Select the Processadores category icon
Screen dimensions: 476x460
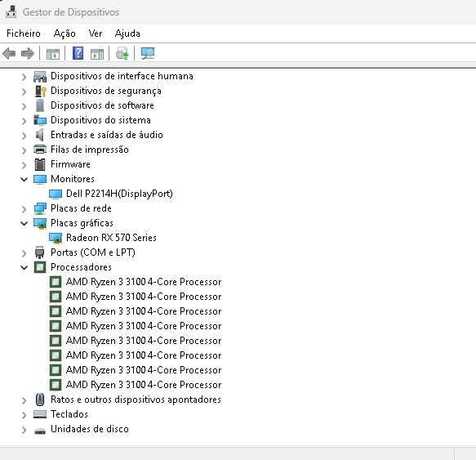coord(40,267)
